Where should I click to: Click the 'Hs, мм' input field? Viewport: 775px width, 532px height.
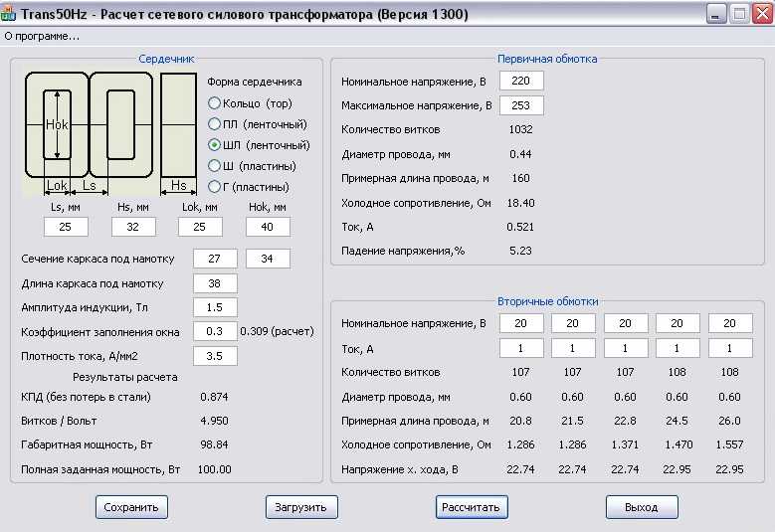(133, 227)
